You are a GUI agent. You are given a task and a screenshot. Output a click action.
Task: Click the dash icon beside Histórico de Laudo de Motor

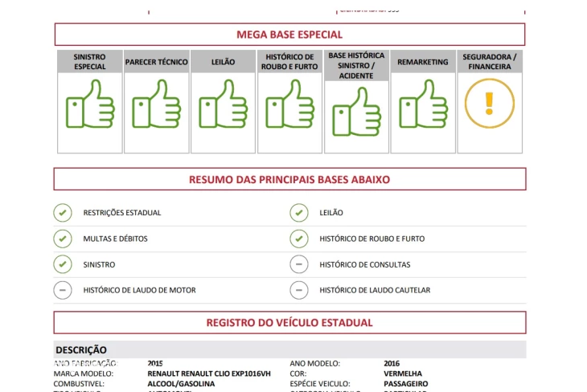click(63, 290)
